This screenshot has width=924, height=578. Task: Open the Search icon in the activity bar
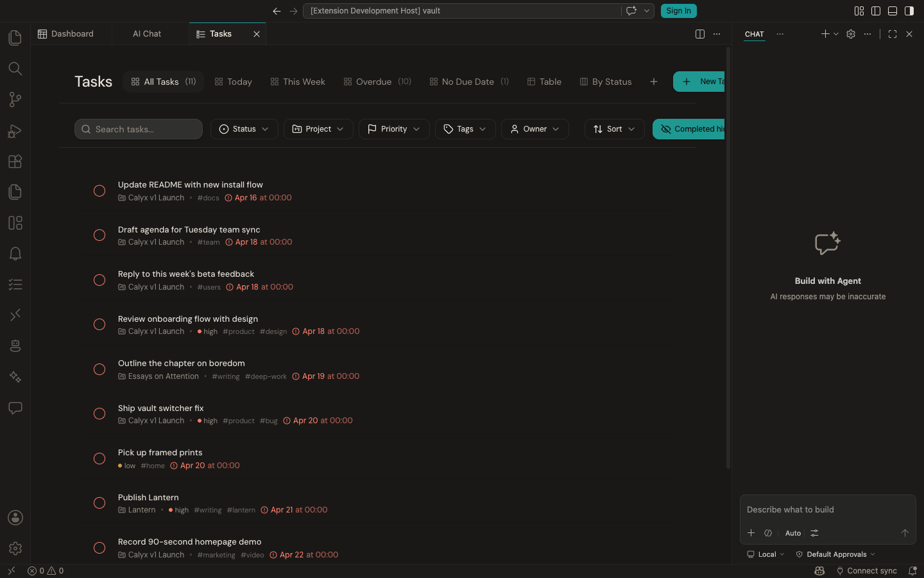(x=15, y=68)
